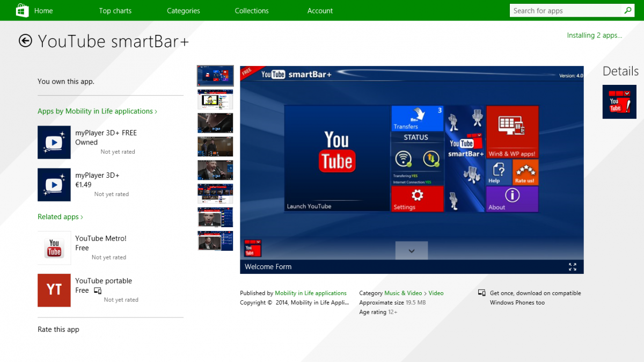This screenshot has width=644, height=362.
Task: Open the Video subcategory link
Action: point(436,293)
